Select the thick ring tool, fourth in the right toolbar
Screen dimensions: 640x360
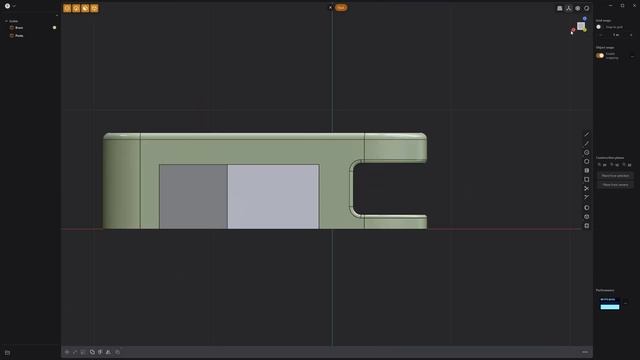587,161
